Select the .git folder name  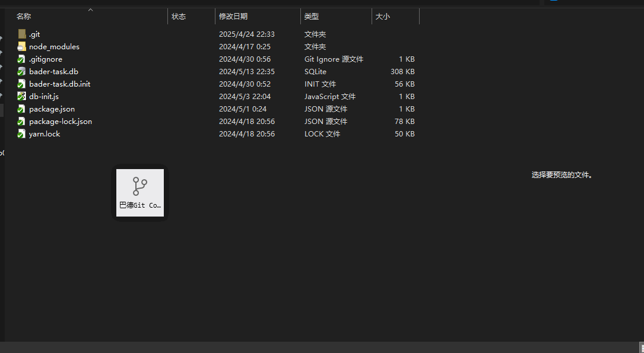[x=34, y=34]
